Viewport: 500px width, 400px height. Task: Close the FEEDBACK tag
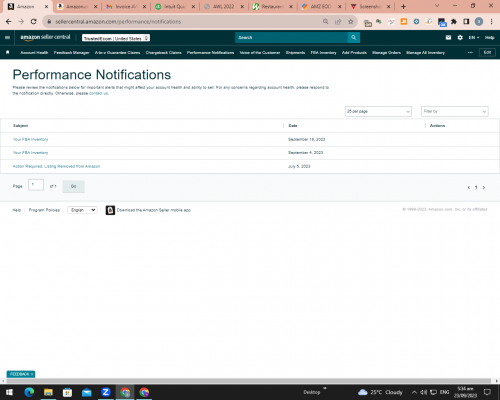click(x=32, y=374)
